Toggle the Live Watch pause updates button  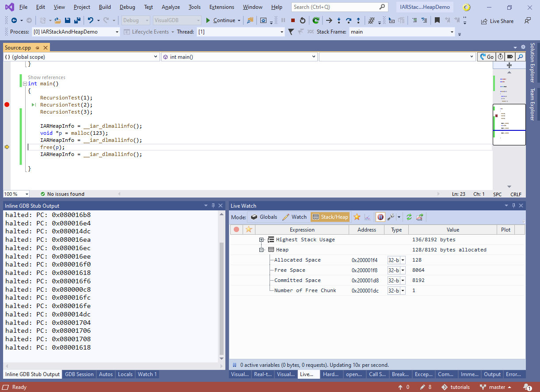tap(380, 217)
